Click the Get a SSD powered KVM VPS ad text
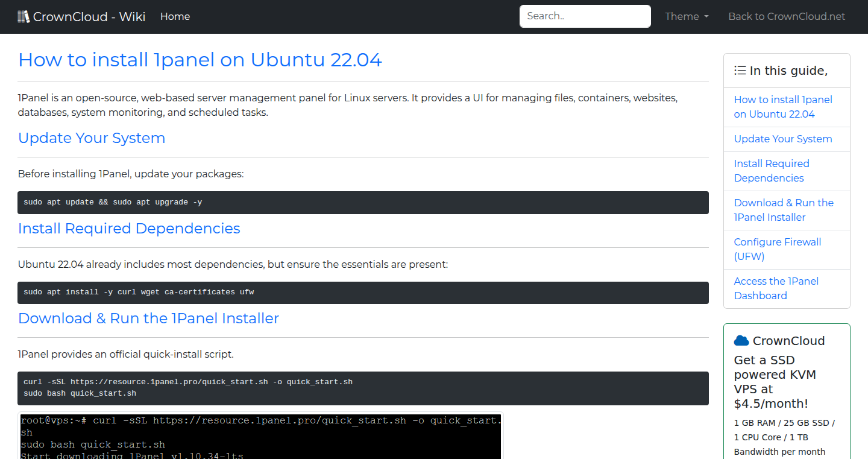The image size is (868, 459). (775, 382)
